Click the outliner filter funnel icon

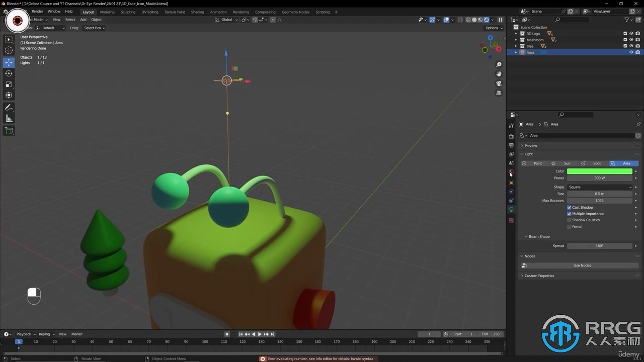click(x=627, y=20)
